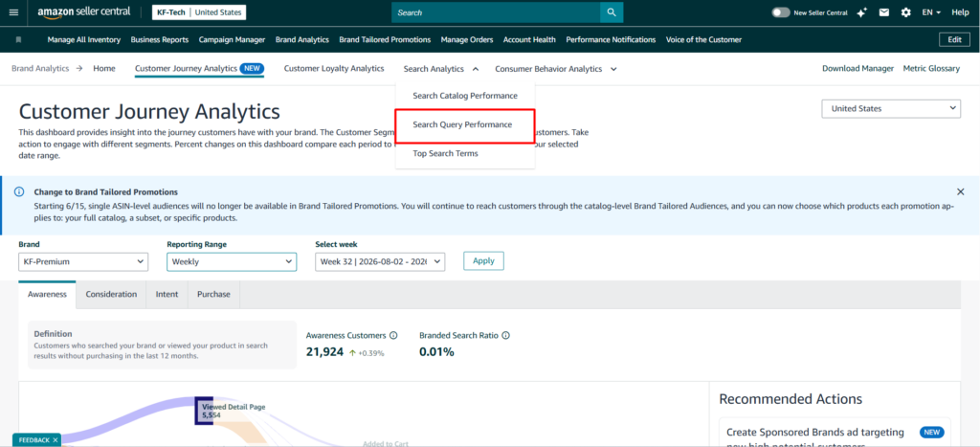
Task: Switch to the Awareness tab
Action: pyautogui.click(x=48, y=295)
